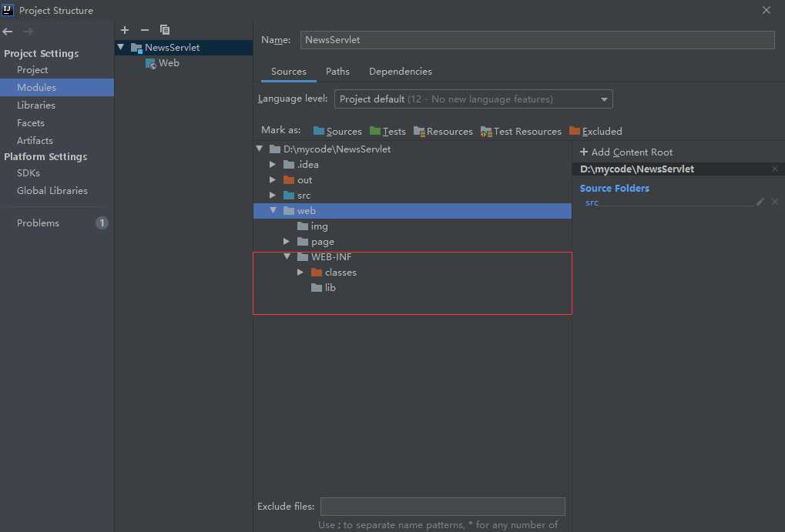The image size is (785, 532).
Task: Collapse the web folder
Action: (273, 211)
